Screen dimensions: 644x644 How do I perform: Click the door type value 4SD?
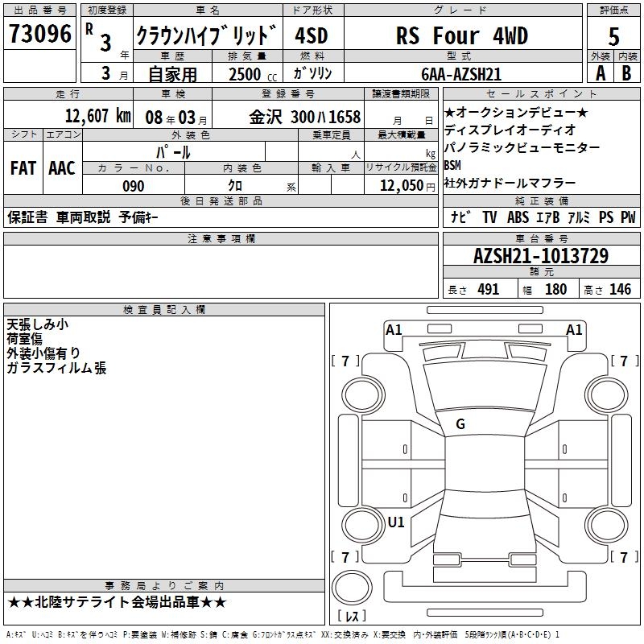pos(311,35)
